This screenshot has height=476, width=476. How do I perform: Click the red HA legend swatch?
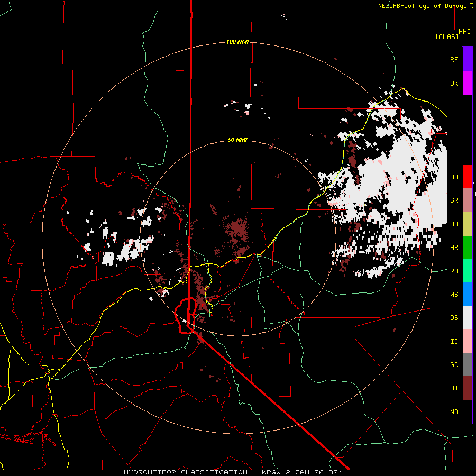467,177
